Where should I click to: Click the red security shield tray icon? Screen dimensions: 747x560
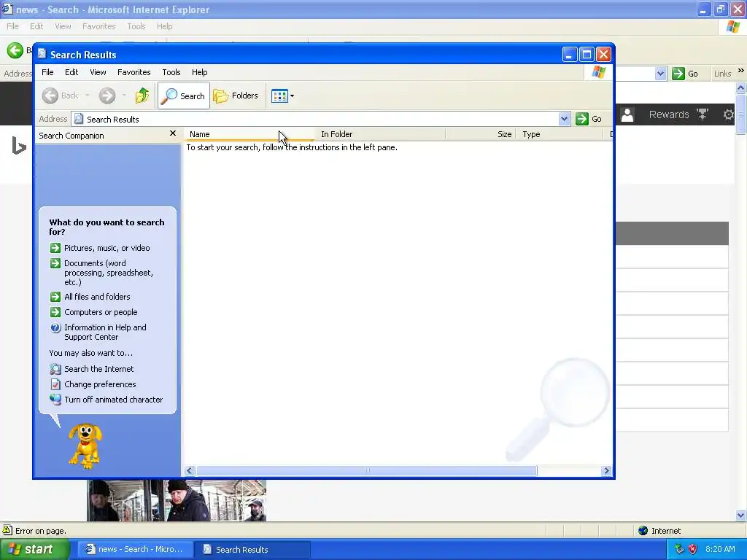tap(693, 549)
